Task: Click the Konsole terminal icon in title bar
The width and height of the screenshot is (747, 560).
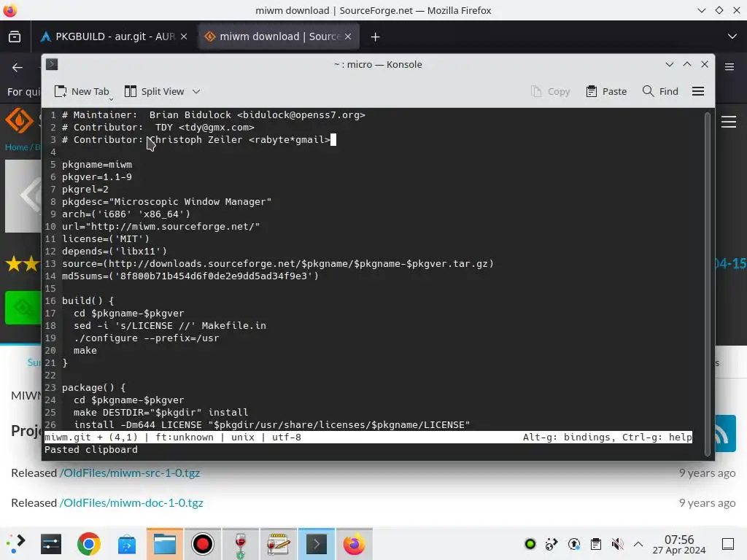Action: (52, 64)
